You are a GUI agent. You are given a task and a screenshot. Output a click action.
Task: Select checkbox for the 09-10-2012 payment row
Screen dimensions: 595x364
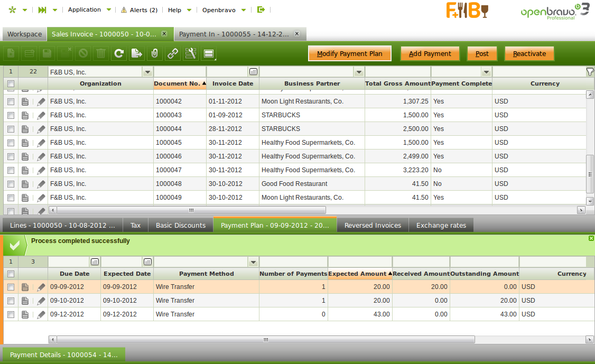[11, 301]
